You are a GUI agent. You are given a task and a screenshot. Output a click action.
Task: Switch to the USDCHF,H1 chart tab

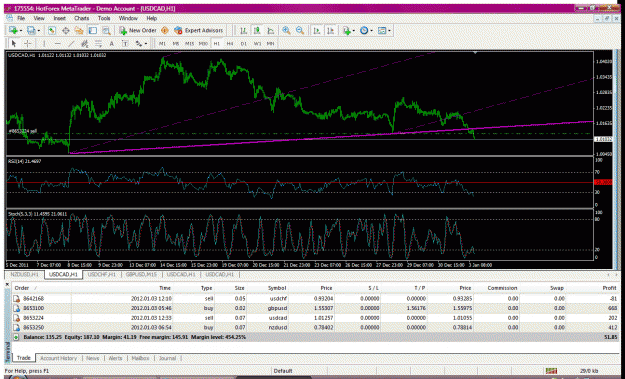[102, 275]
